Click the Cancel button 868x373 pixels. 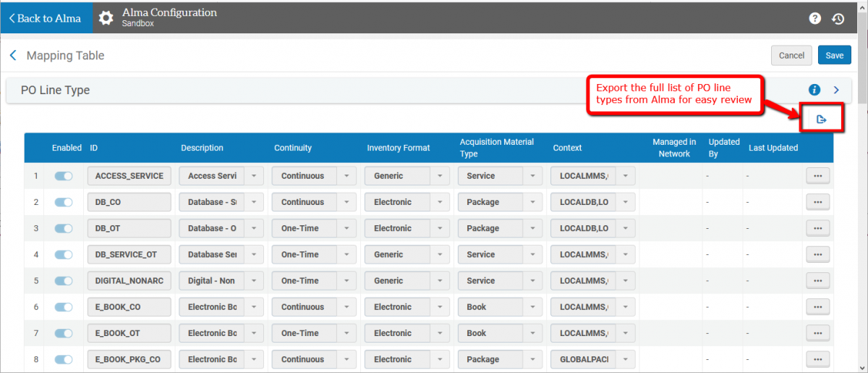(791, 55)
